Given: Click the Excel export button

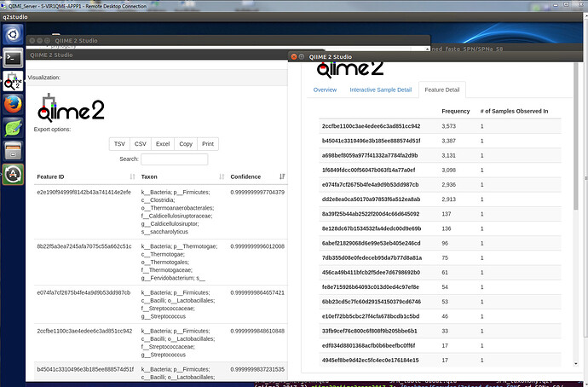Looking at the screenshot, I should pyautogui.click(x=163, y=144).
